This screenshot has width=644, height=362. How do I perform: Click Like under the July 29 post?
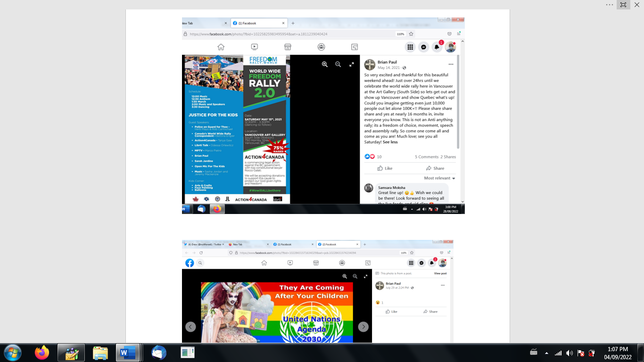[391, 312]
